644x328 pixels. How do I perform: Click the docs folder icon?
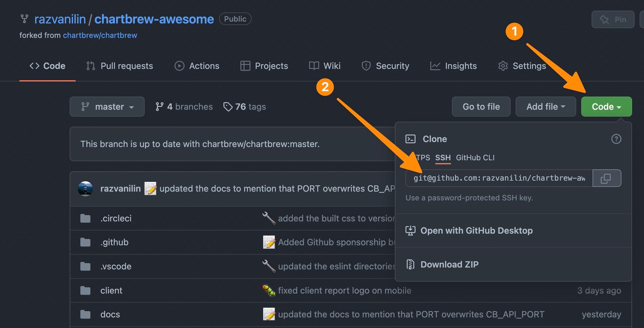(x=85, y=314)
